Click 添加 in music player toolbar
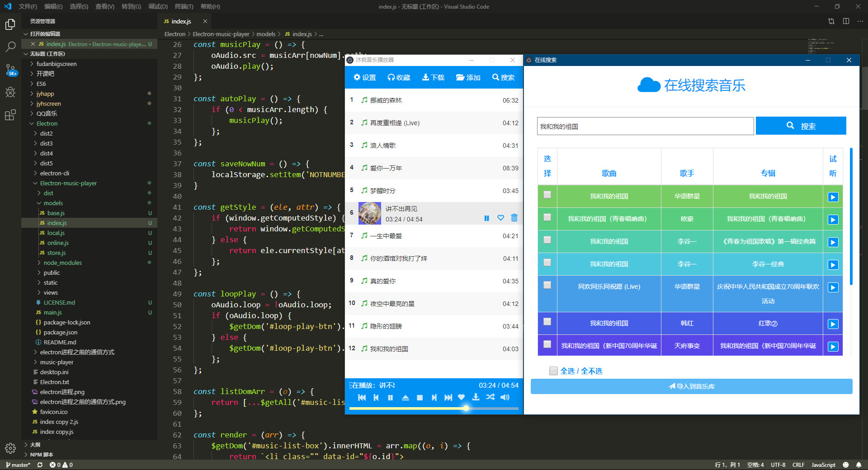 point(468,77)
